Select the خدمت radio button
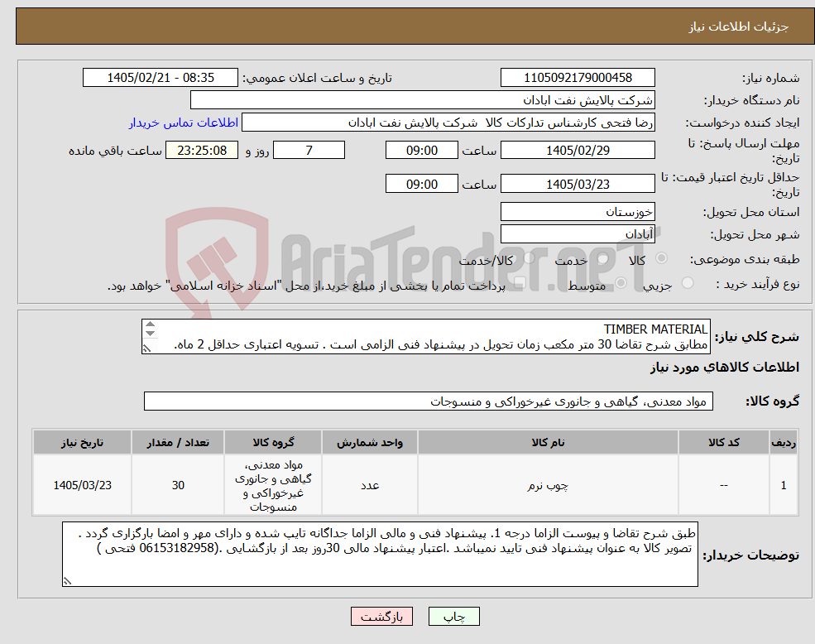 point(602,258)
